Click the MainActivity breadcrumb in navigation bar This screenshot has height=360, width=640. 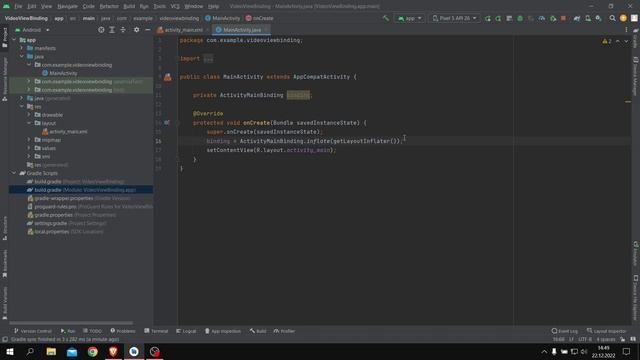[223, 18]
